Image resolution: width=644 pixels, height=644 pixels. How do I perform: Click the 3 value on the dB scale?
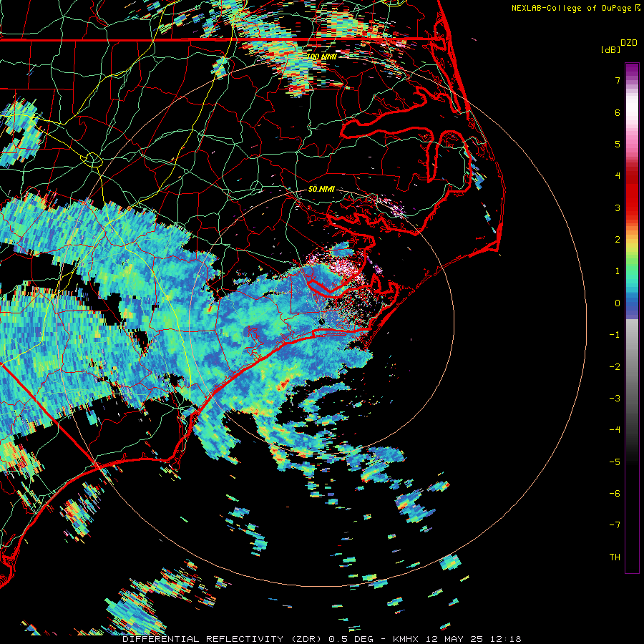618,208
